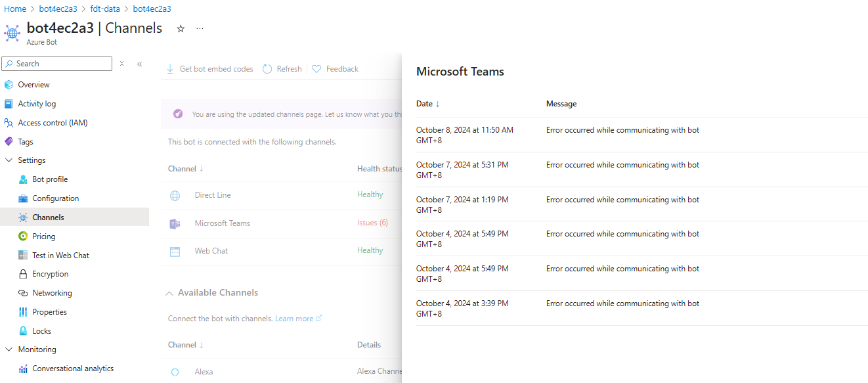Open the Direct Line channel row
This screenshot has height=383, width=868.
(x=281, y=195)
